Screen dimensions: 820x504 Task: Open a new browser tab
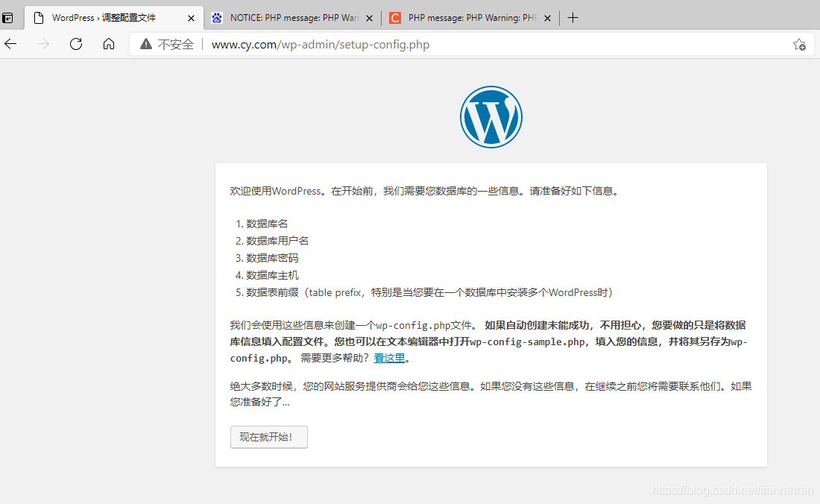573,18
